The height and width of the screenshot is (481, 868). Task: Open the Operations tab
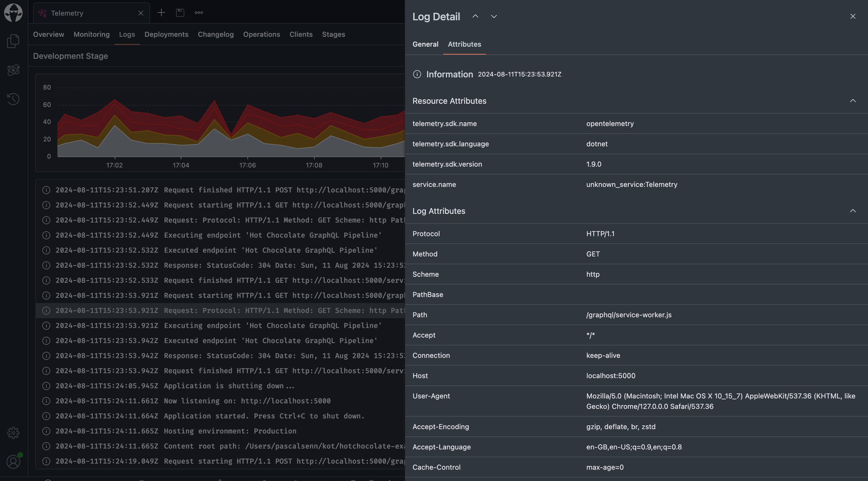(x=262, y=34)
